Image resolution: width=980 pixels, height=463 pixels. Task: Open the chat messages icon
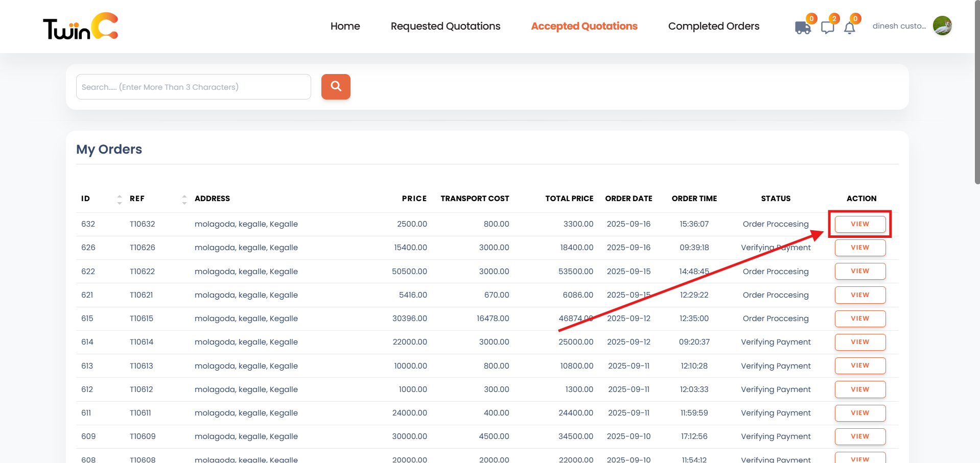pos(827,28)
